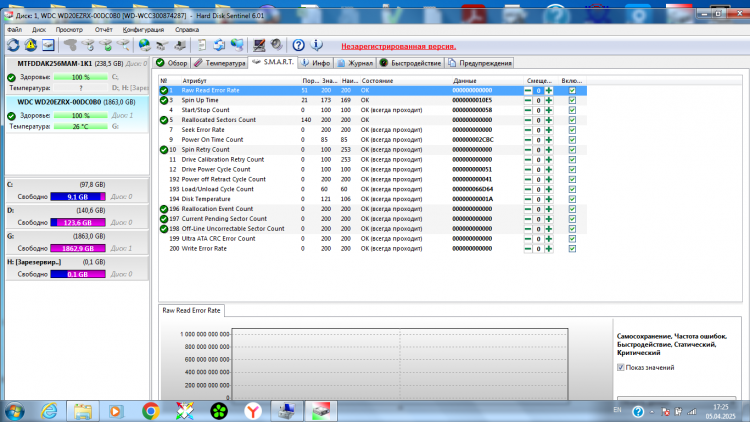Toggle the 'Показ значений' checkbox
Image resolution: width=750 pixels, height=422 pixels.
(x=620, y=367)
